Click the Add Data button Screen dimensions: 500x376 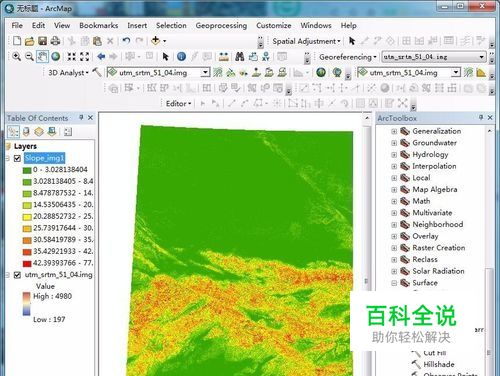(155, 41)
